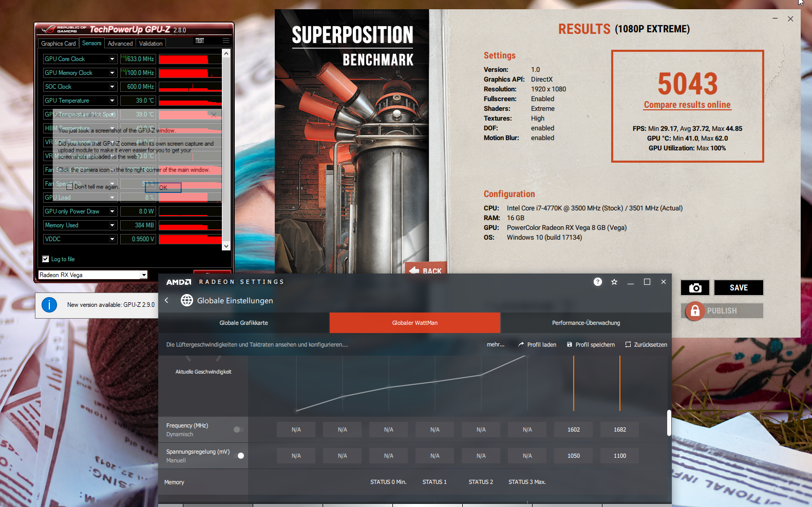Close the Radeon Settings window
Screen dimensions: 812x507
[664, 282]
